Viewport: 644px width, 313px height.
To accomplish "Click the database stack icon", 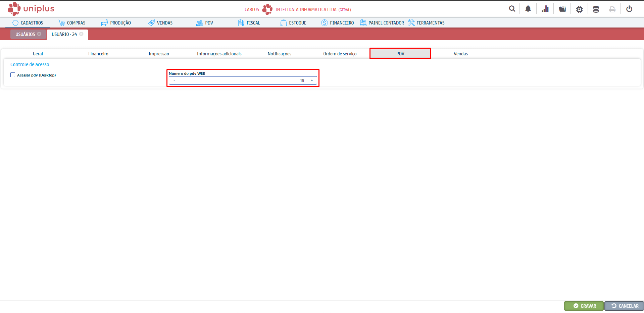I will click(596, 9).
